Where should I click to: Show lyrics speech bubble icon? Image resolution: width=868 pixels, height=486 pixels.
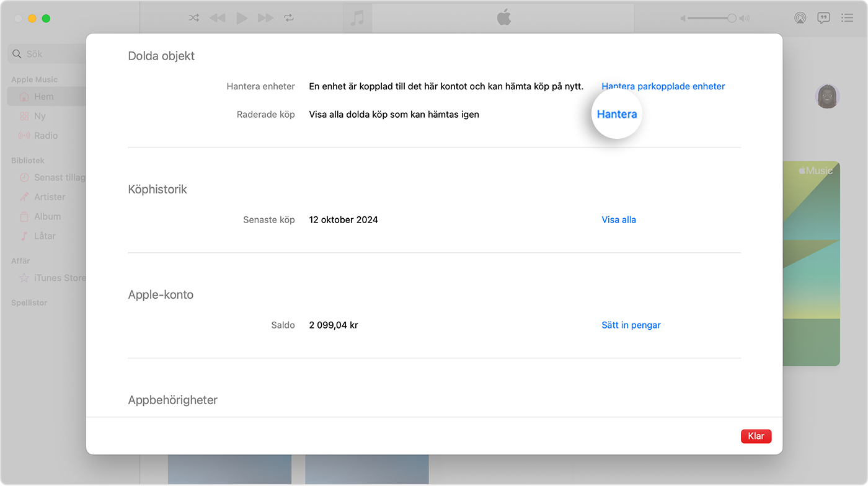click(823, 18)
